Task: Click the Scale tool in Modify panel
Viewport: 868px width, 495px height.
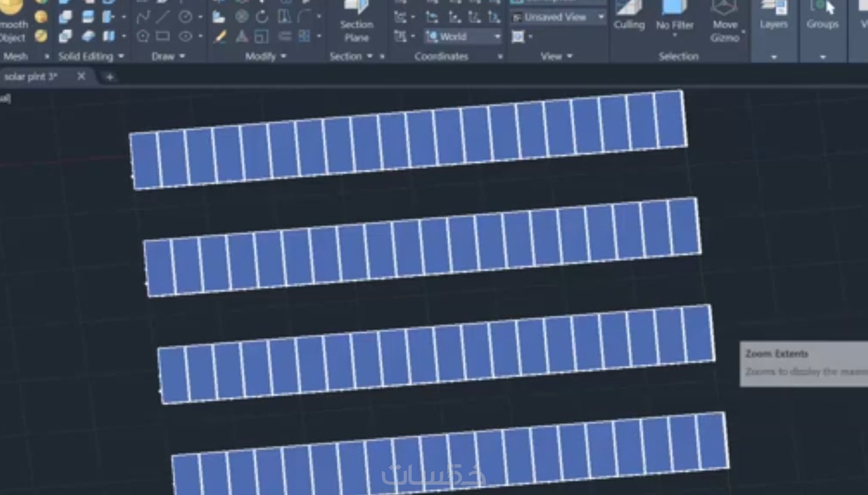Action: tap(261, 36)
